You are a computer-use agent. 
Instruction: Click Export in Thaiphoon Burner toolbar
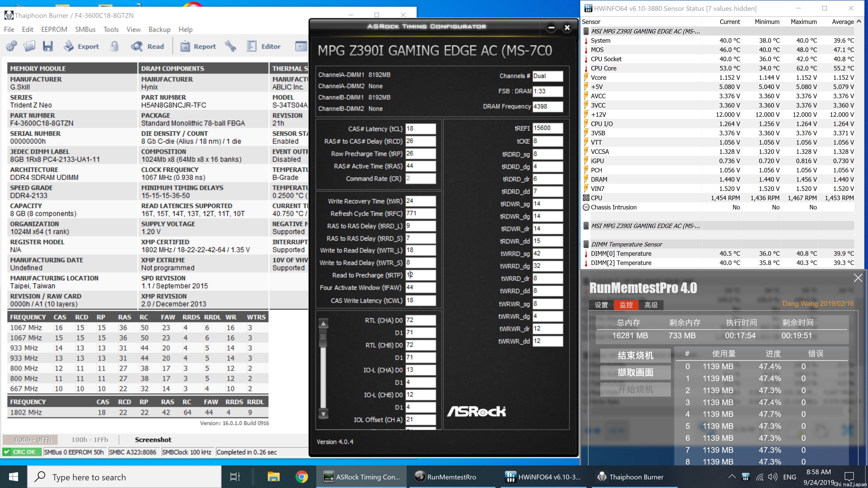(81, 46)
